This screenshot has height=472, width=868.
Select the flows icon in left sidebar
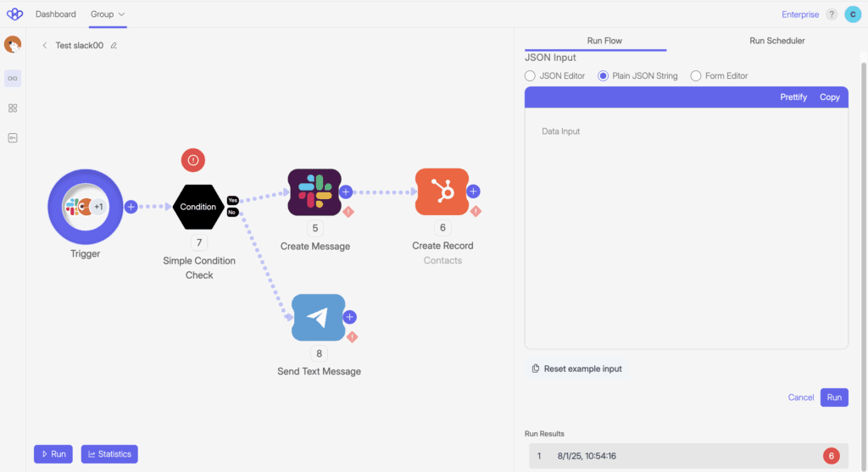pyautogui.click(x=13, y=79)
